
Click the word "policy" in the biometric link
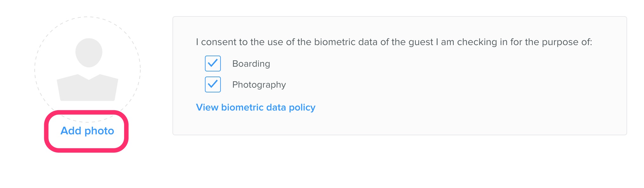click(x=302, y=108)
